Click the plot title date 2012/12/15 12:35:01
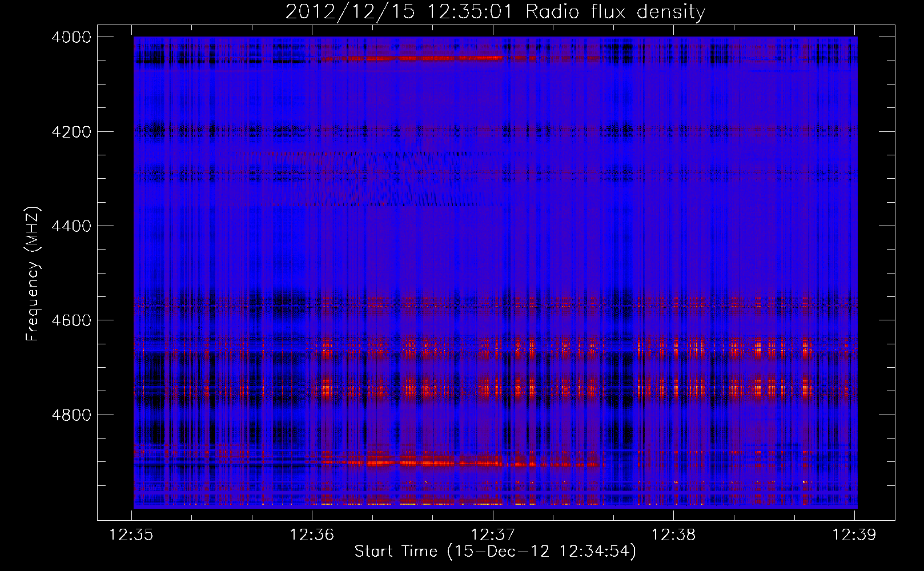The height and width of the screenshot is (571, 924). [x=399, y=12]
